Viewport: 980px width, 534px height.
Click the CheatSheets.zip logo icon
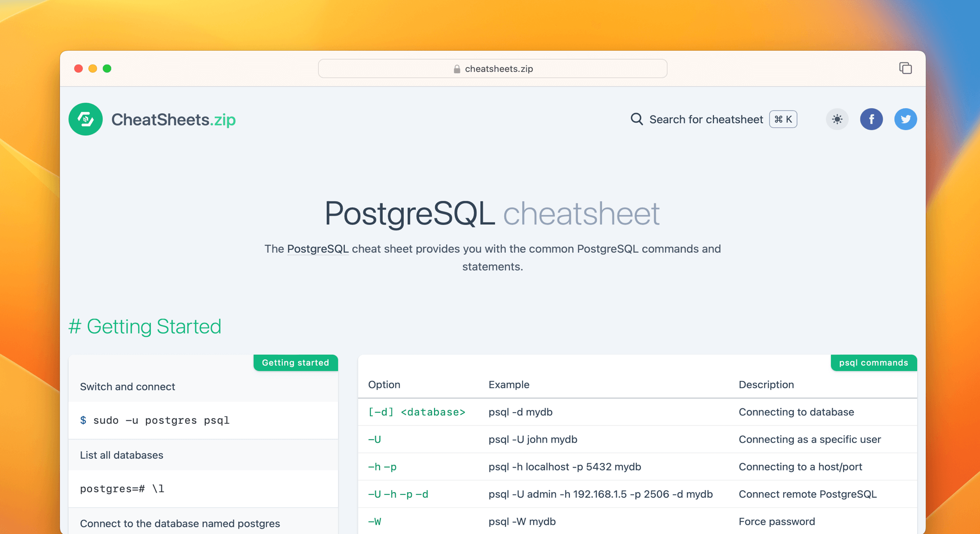click(x=85, y=119)
